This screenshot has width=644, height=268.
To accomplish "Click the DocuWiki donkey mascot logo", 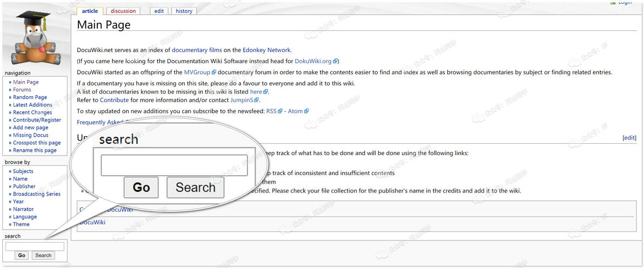I will [35, 38].
